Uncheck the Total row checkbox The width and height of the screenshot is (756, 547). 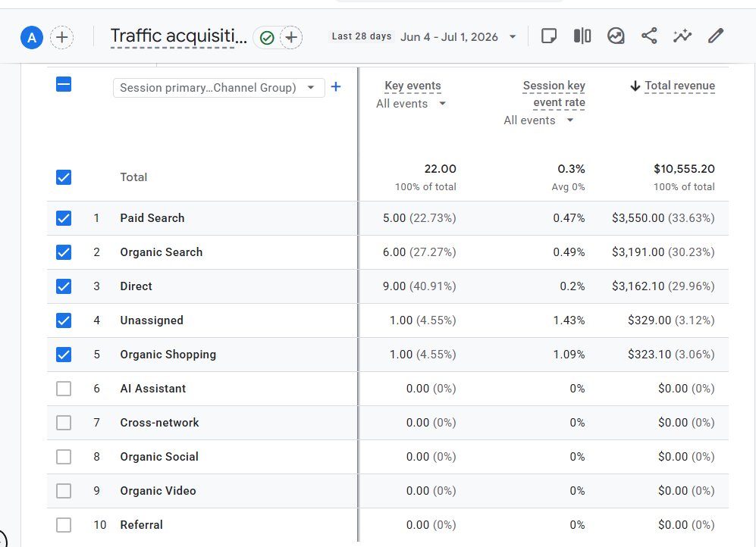(x=64, y=177)
